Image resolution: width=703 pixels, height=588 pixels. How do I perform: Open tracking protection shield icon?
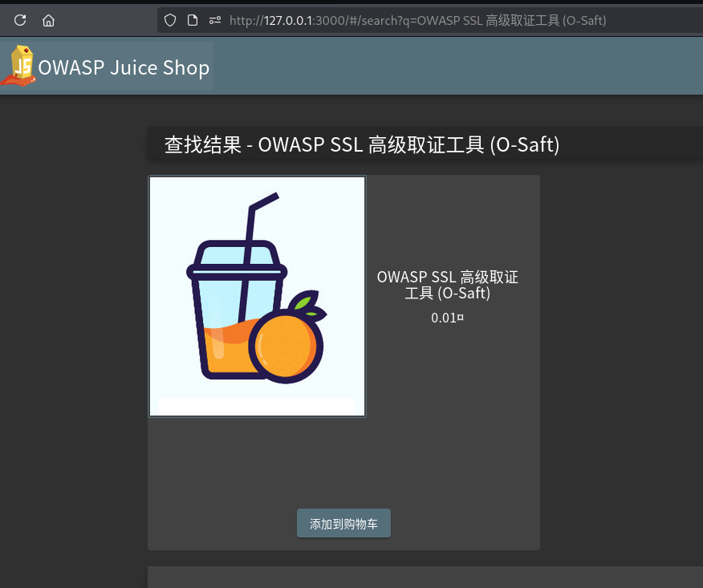click(170, 20)
